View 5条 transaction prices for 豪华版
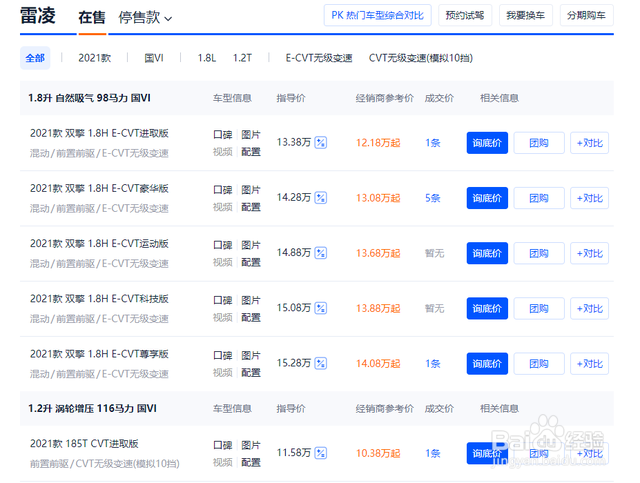 pyautogui.click(x=433, y=198)
